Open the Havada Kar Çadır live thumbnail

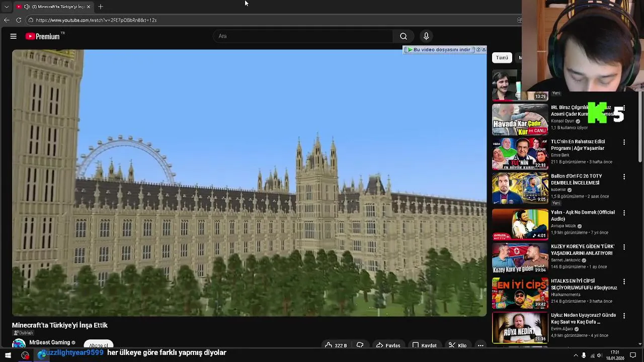[520, 120]
